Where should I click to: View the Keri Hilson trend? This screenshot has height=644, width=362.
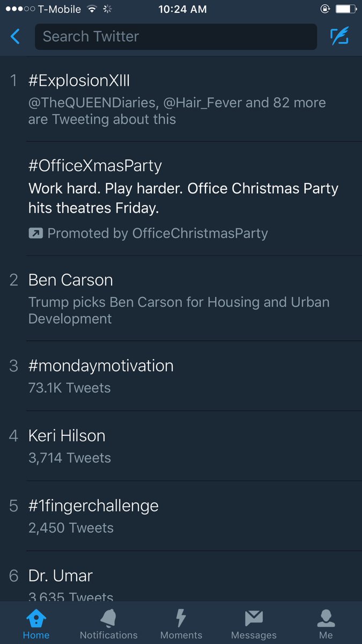coord(181,446)
